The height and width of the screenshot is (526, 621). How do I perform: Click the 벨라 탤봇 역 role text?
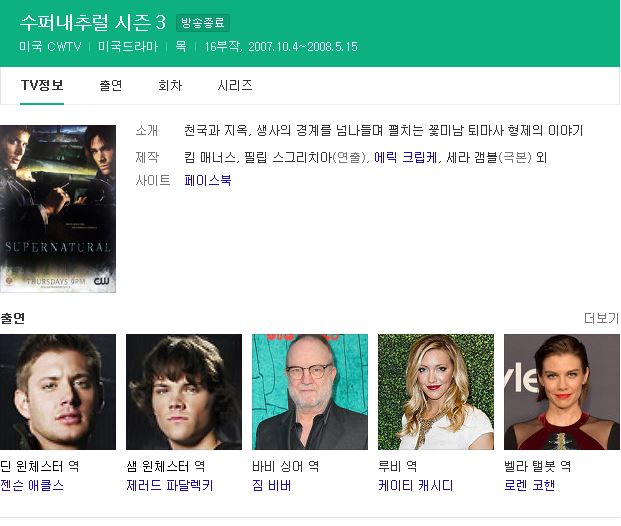pos(537,466)
